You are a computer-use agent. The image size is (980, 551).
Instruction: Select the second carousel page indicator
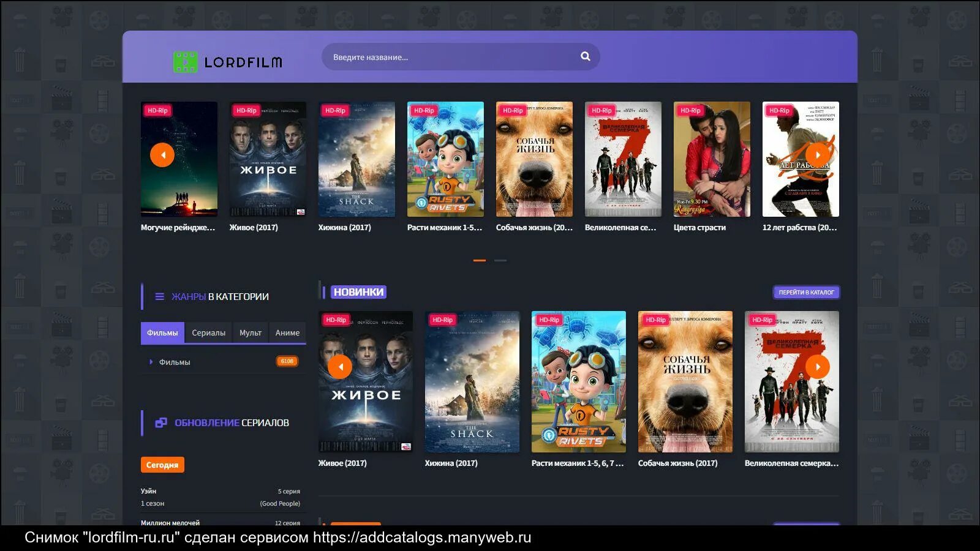[500, 260]
